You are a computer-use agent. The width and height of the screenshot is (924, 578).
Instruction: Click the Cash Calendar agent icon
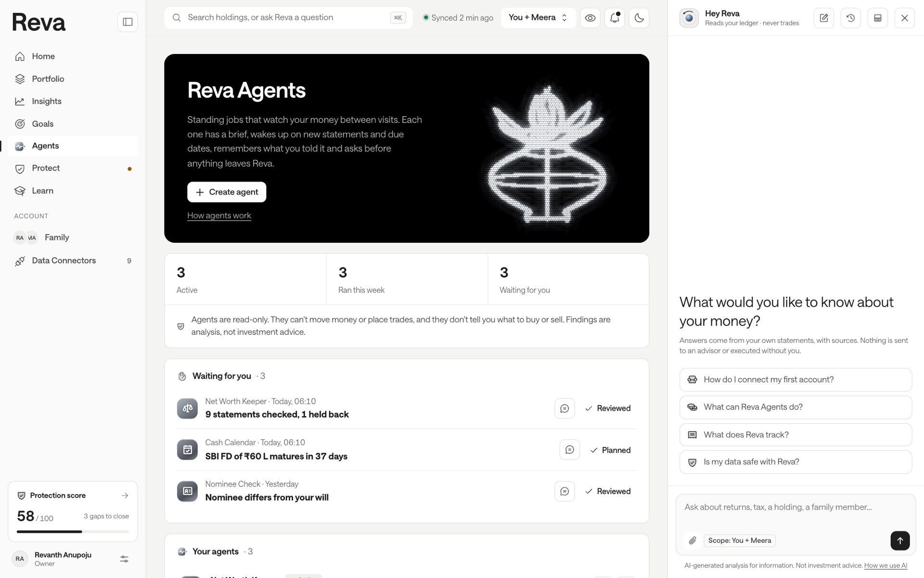[187, 450]
